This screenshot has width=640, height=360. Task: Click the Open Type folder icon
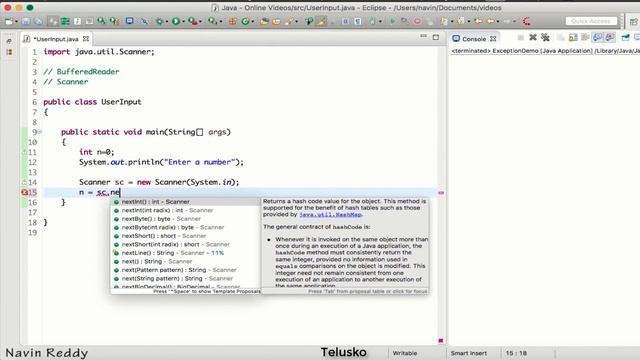click(x=264, y=21)
